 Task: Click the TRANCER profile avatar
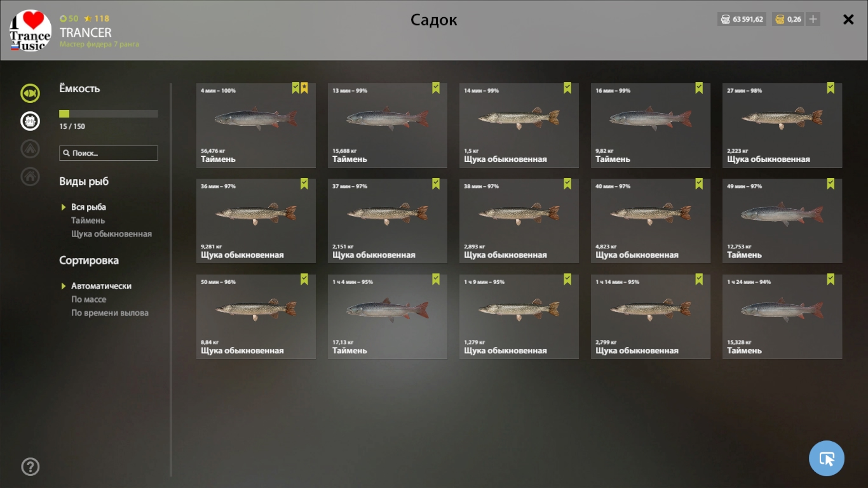click(x=31, y=30)
